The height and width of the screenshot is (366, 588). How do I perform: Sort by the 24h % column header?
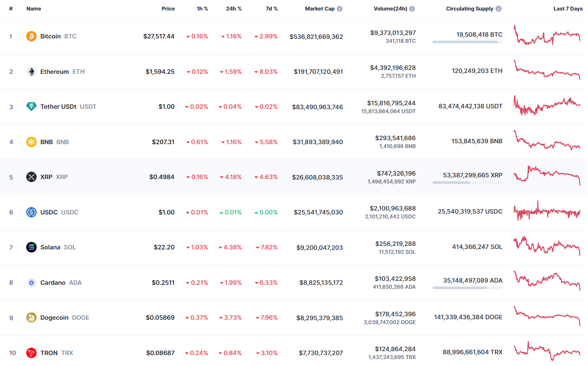[234, 9]
